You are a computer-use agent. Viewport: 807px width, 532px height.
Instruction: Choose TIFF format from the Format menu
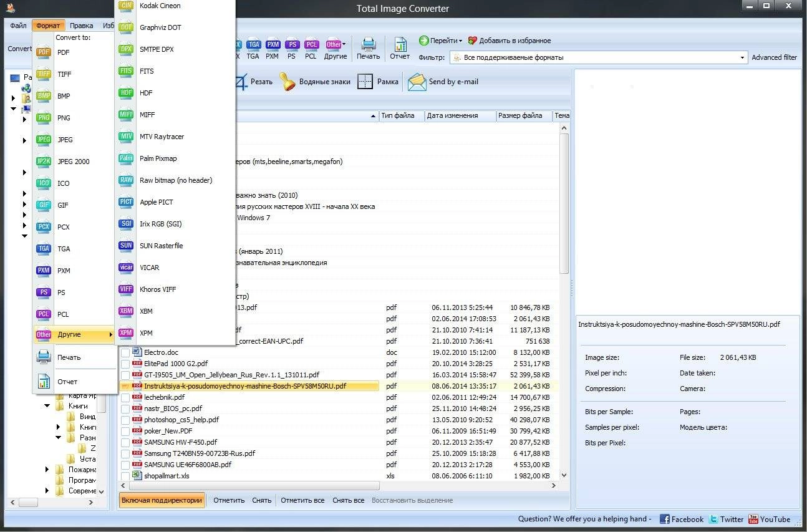pyautogui.click(x=74, y=74)
